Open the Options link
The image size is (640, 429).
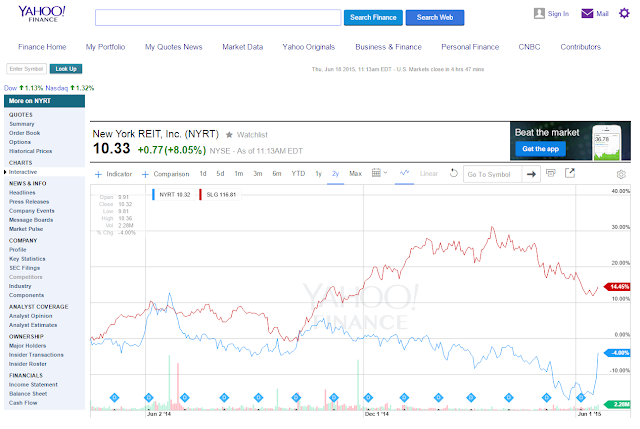20,142
